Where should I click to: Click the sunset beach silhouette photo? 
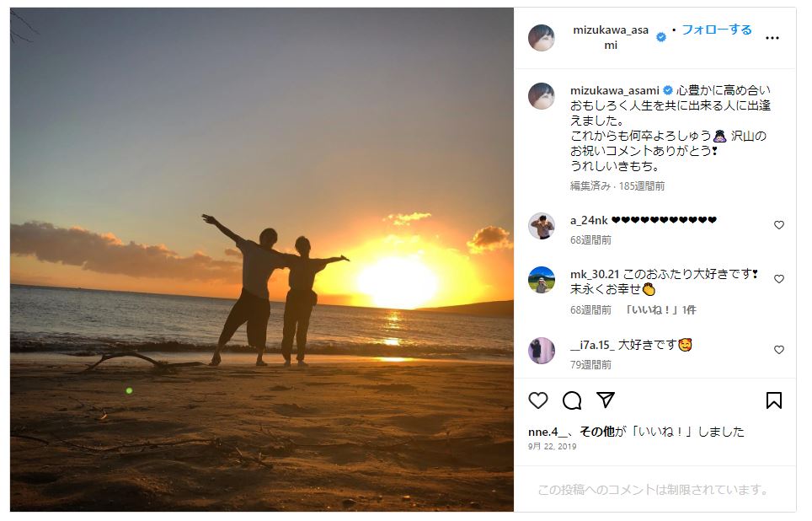[x=261, y=259]
